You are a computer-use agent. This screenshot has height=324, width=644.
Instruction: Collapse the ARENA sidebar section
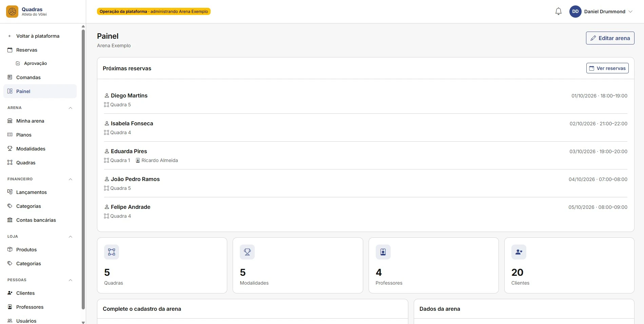(71, 108)
